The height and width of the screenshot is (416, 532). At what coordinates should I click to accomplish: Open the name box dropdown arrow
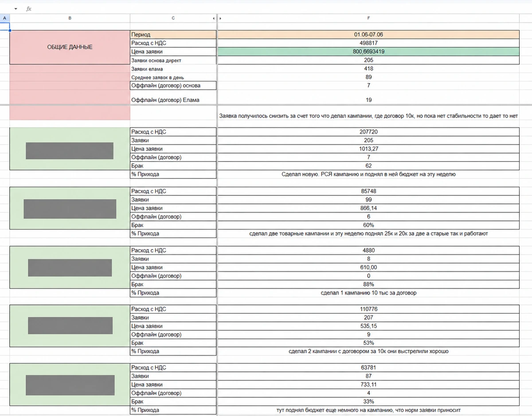point(16,9)
